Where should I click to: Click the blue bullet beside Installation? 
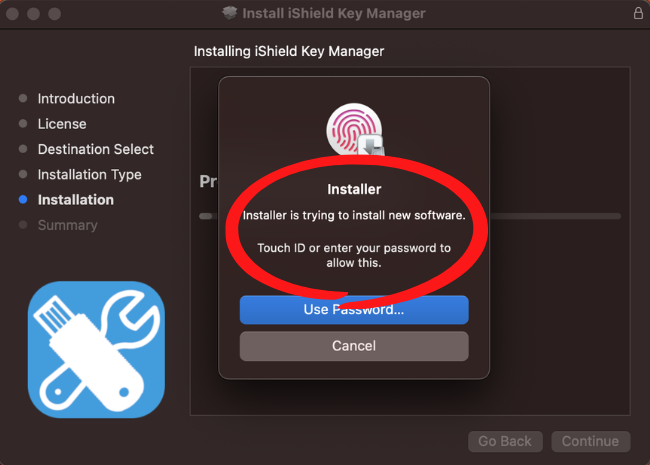[x=23, y=200]
